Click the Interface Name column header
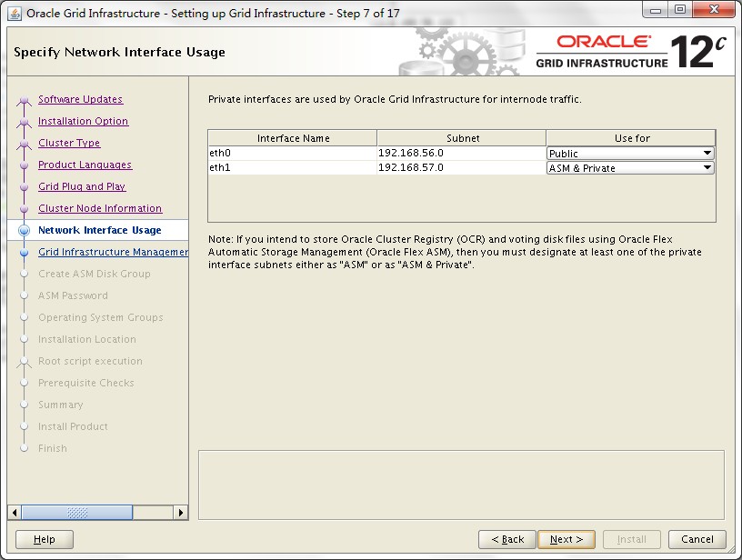The image size is (742, 560). [293, 138]
